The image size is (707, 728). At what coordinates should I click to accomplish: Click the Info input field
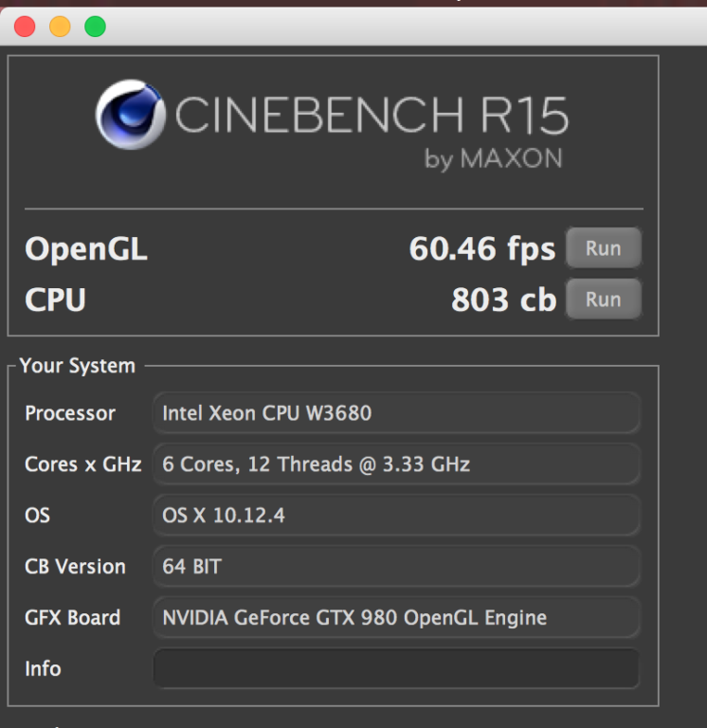click(x=396, y=668)
